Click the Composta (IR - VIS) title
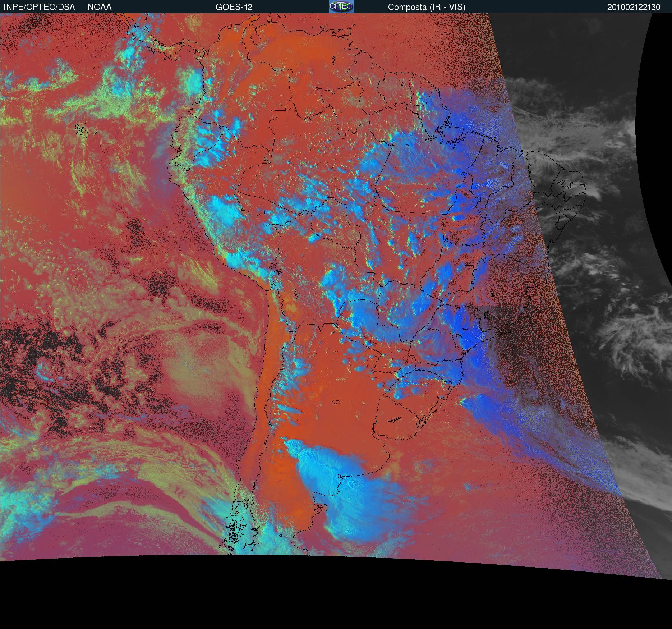The image size is (672, 629). pyautogui.click(x=427, y=7)
